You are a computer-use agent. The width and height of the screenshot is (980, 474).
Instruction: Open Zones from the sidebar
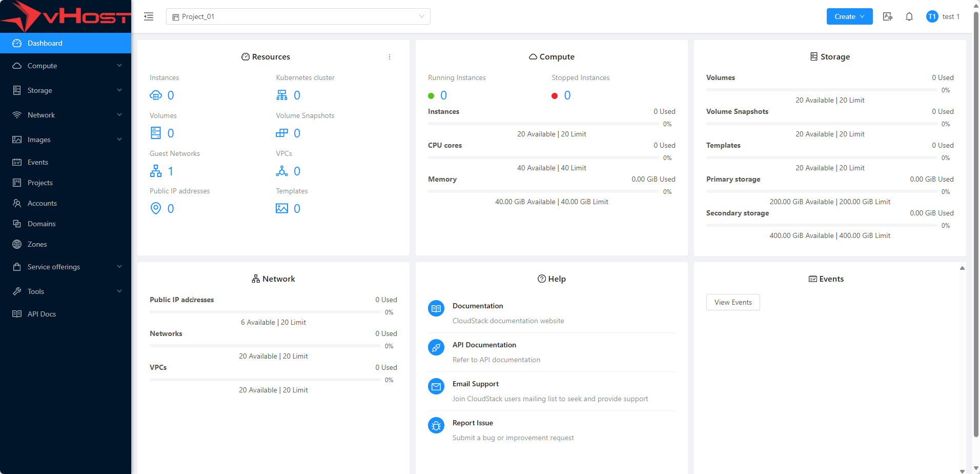tap(37, 244)
